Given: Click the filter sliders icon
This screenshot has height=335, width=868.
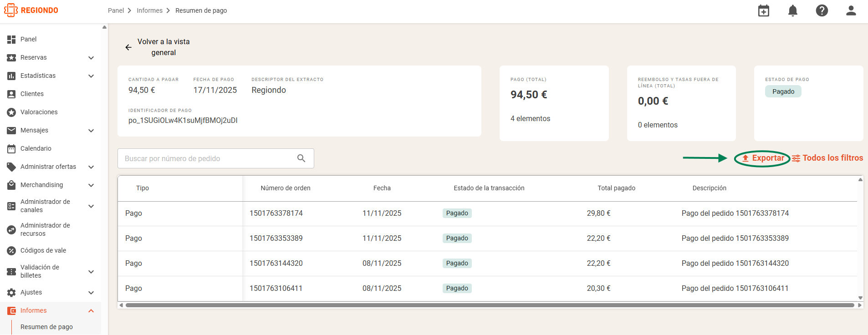Looking at the screenshot, I should [x=796, y=158].
